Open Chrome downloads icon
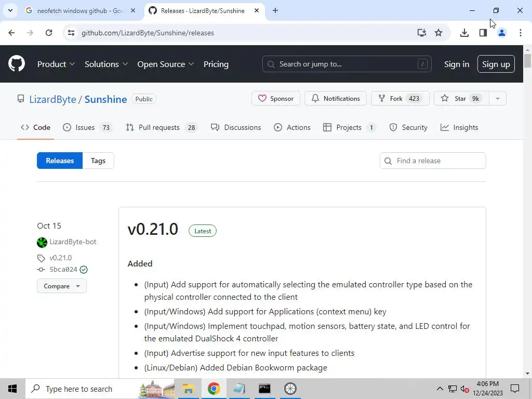 (464, 33)
